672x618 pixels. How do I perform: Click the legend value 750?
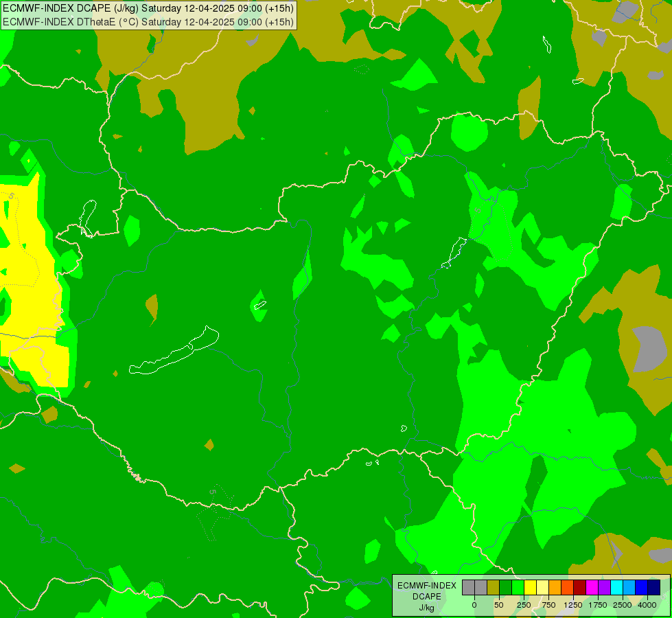(548, 605)
